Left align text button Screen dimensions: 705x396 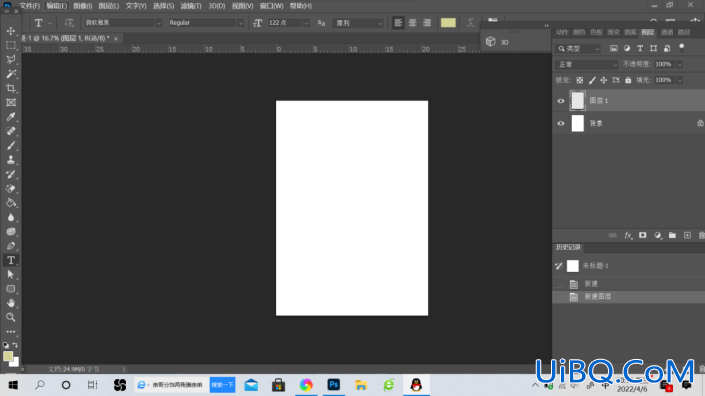pos(398,22)
